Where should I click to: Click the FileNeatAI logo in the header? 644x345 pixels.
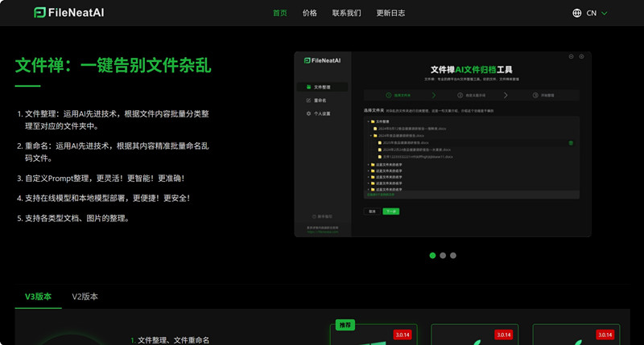pyautogui.click(x=68, y=13)
